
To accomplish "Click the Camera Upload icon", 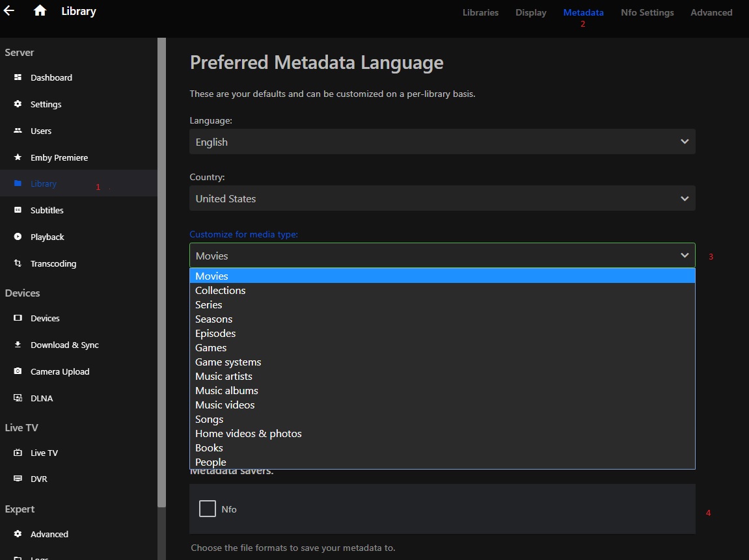I will pyautogui.click(x=18, y=371).
